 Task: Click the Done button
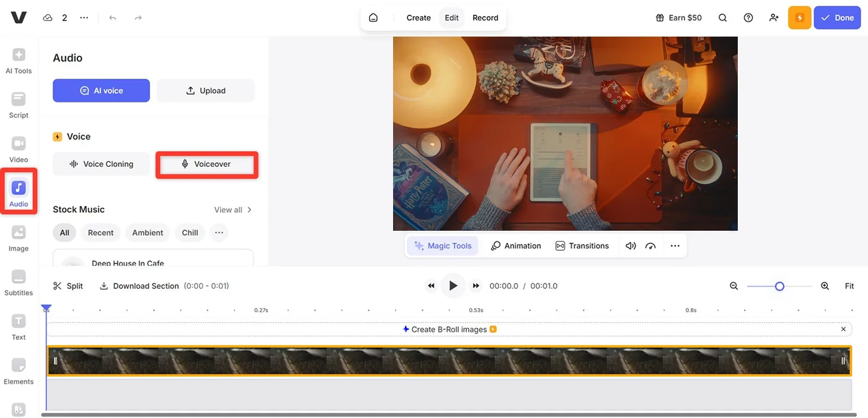click(x=837, y=18)
